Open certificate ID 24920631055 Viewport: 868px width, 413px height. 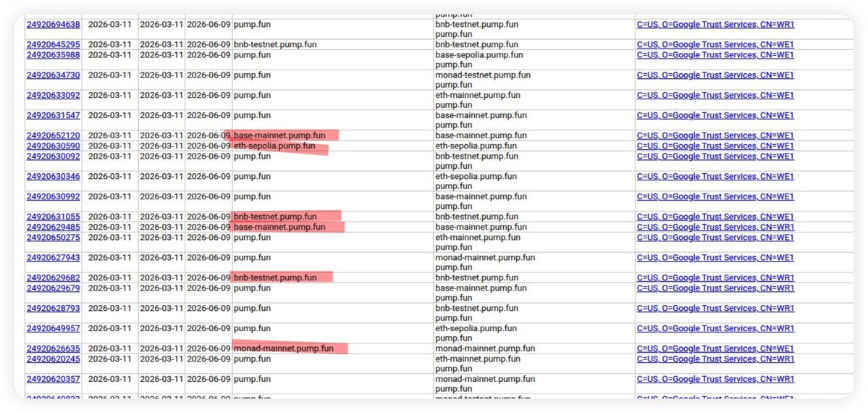[54, 217]
